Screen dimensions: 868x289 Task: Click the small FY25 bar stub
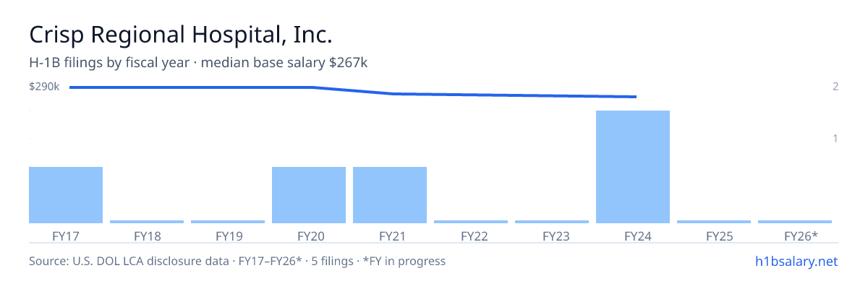click(714, 222)
